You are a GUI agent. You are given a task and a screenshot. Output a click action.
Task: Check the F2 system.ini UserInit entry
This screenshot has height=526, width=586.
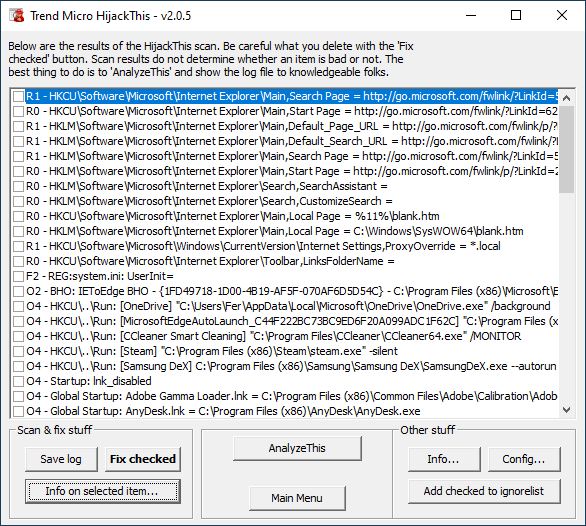pos(18,276)
